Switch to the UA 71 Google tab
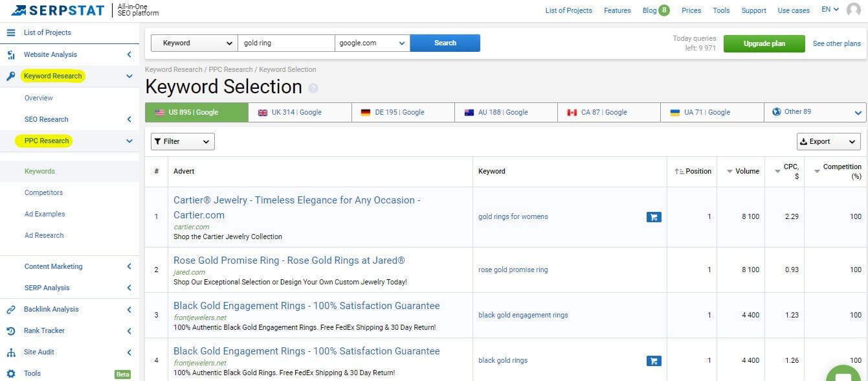The image size is (868, 381). point(712,112)
